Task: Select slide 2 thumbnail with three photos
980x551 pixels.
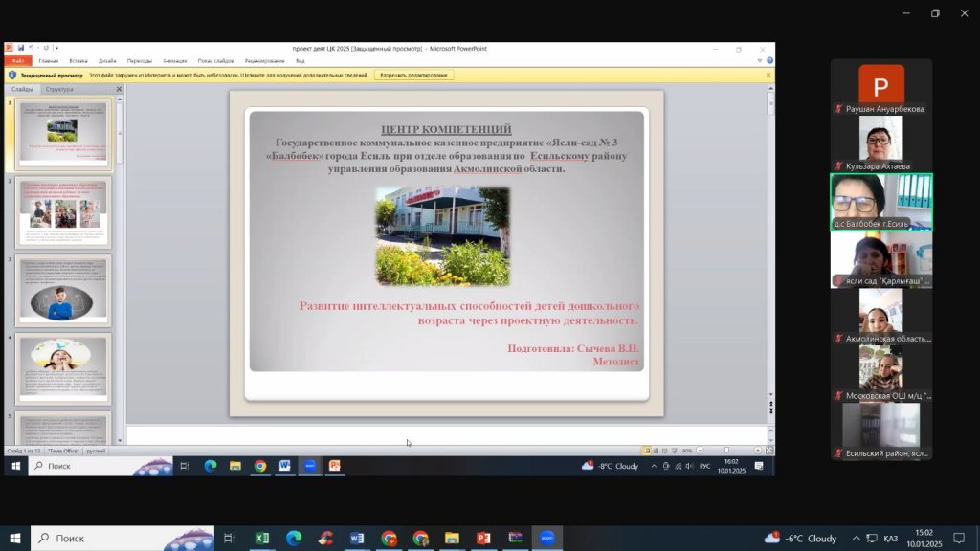Action: 63,212
